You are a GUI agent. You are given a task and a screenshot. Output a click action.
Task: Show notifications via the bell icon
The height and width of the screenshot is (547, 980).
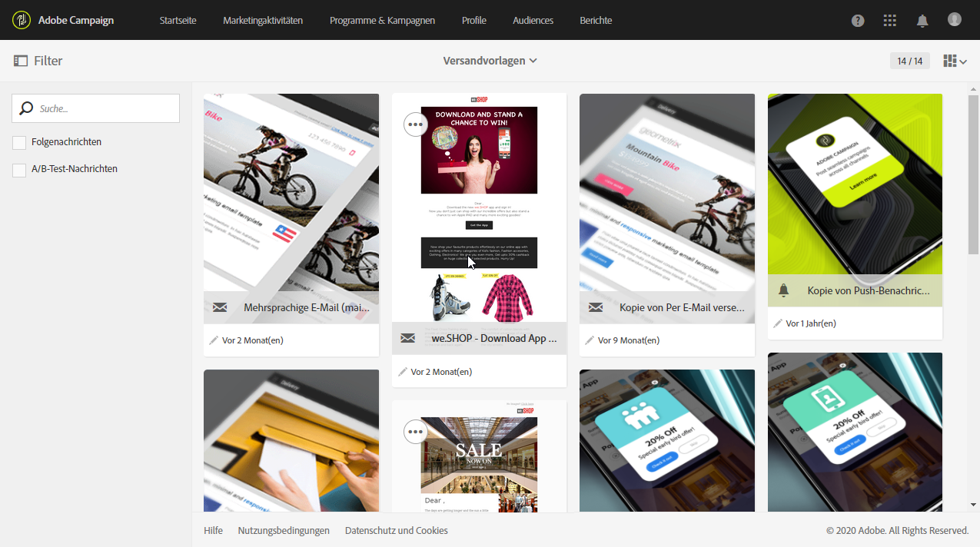922,21
